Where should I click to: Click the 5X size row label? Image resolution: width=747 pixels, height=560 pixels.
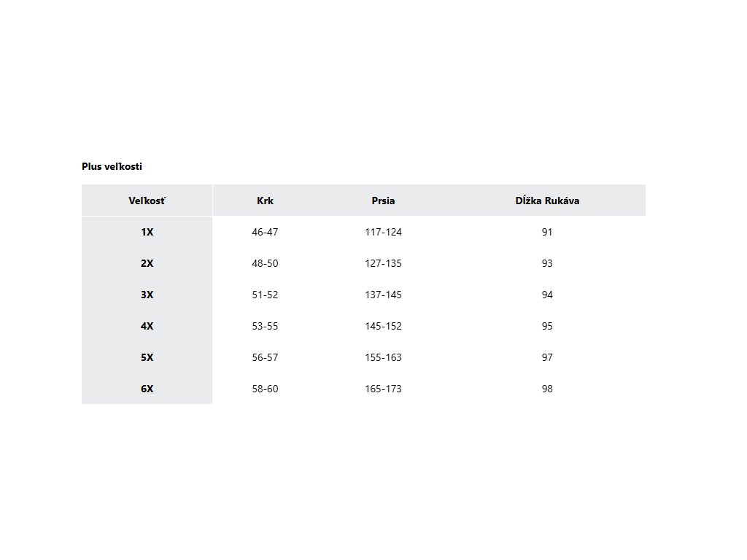coord(147,357)
